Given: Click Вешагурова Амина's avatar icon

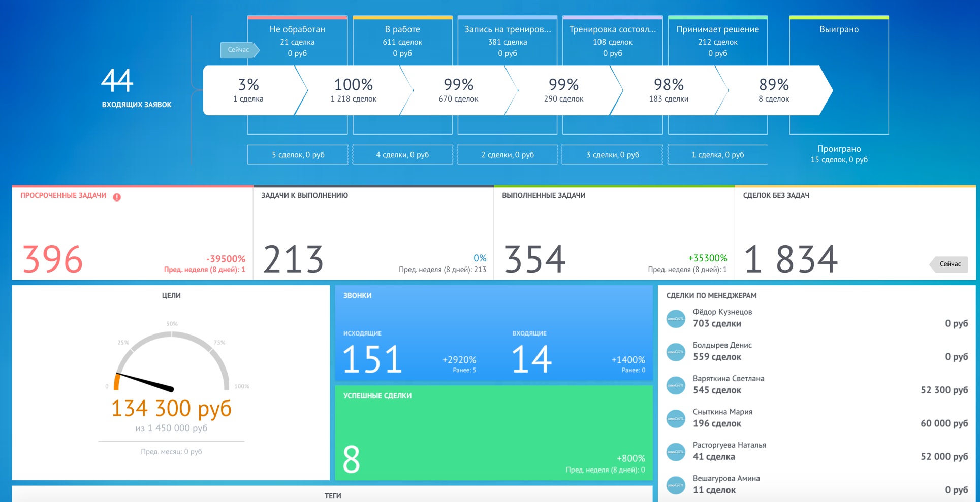Looking at the screenshot, I should [x=676, y=485].
